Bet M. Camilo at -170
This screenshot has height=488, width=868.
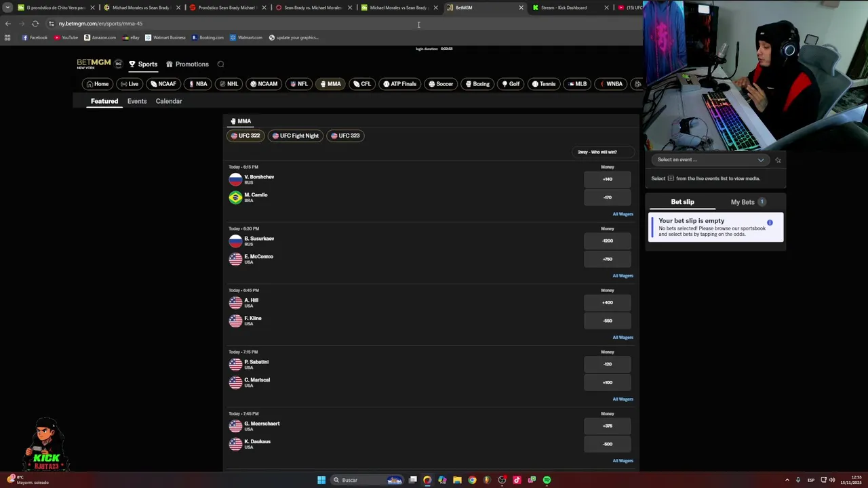[608, 197]
